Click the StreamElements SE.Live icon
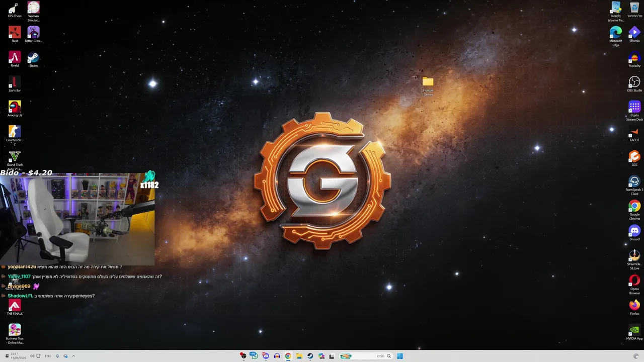Screen dimensions: 644x362 tap(634, 260)
